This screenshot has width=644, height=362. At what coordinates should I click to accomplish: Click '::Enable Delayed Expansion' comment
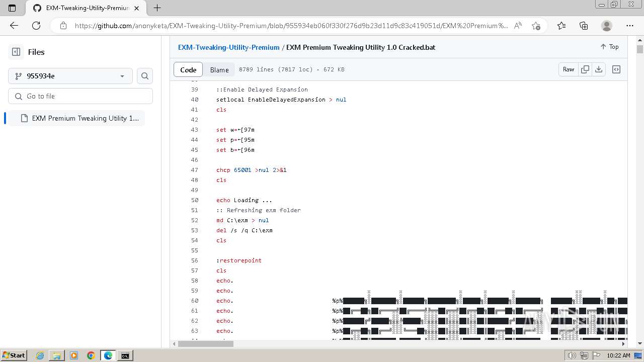(x=262, y=89)
